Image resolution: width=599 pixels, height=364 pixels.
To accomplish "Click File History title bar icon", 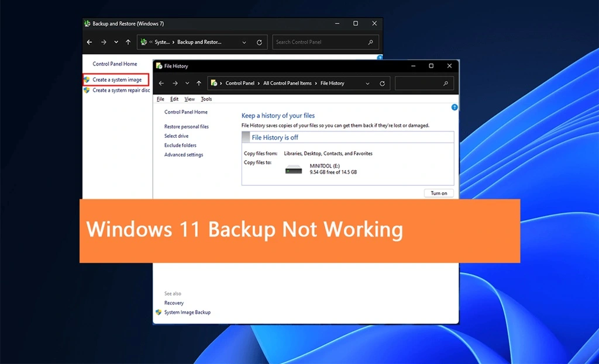I will pos(159,66).
